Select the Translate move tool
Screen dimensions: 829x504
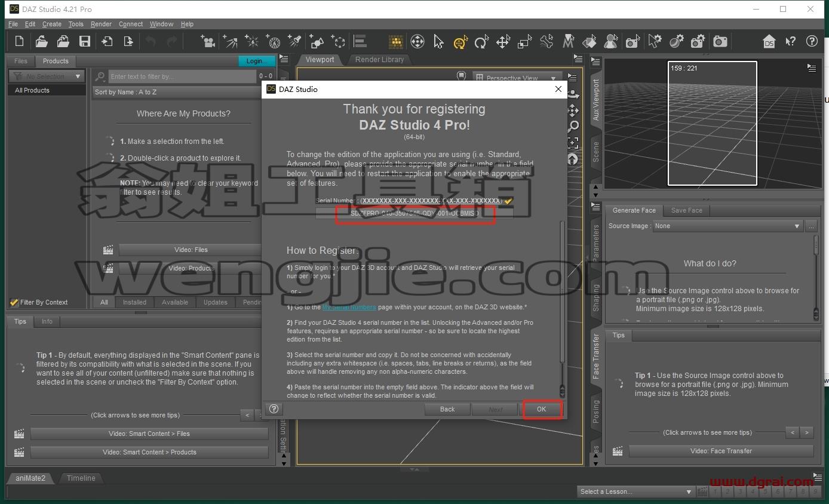click(x=503, y=41)
